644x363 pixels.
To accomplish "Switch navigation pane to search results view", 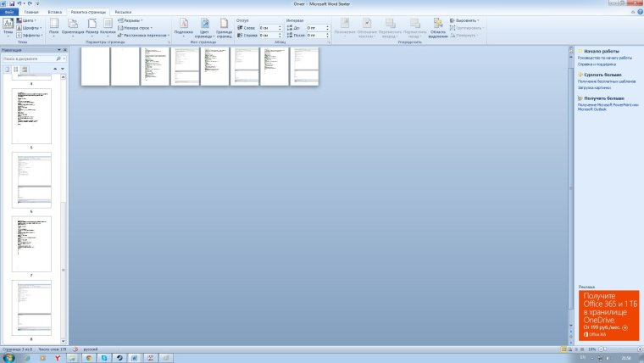I will 24,69.
